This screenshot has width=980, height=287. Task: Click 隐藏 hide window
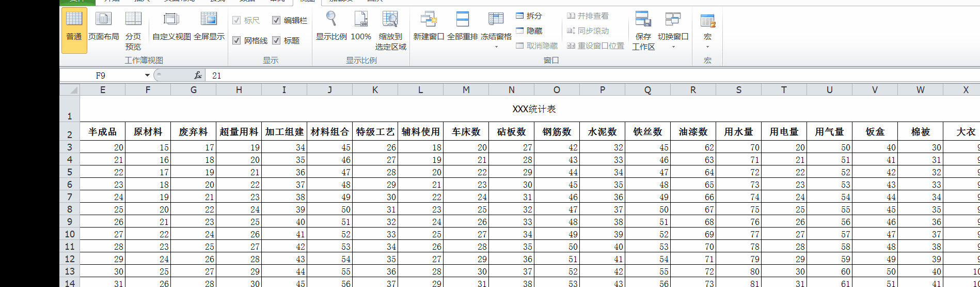click(529, 31)
